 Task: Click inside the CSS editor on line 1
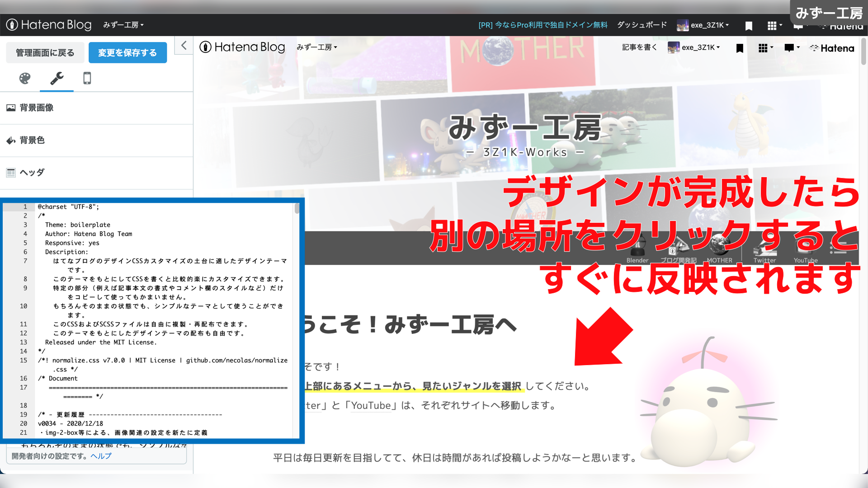coord(163,206)
